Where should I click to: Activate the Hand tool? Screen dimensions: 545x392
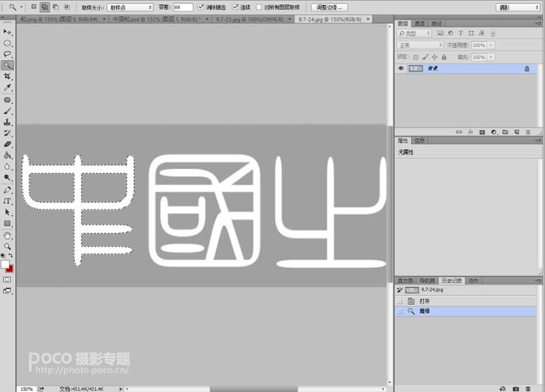7,235
